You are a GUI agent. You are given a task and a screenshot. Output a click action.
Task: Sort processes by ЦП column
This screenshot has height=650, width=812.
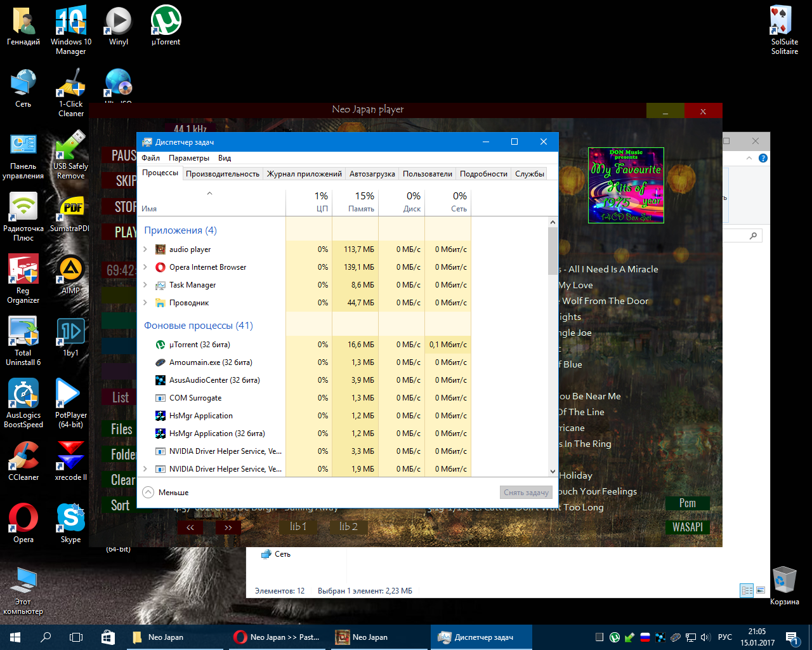tap(309, 202)
